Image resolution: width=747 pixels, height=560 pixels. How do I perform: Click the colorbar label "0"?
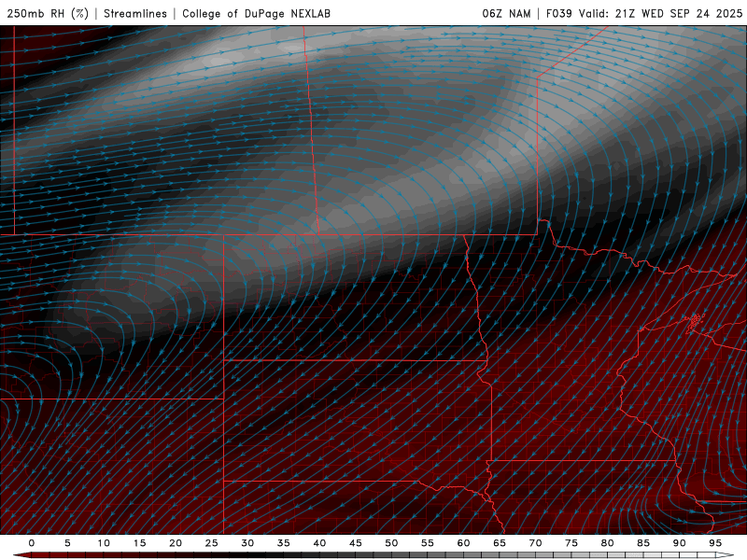(32, 543)
